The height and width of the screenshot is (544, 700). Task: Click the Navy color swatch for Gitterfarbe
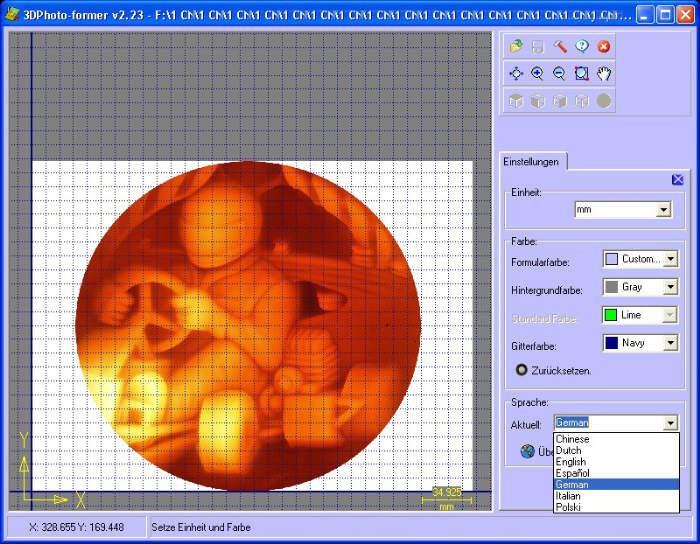click(611, 343)
